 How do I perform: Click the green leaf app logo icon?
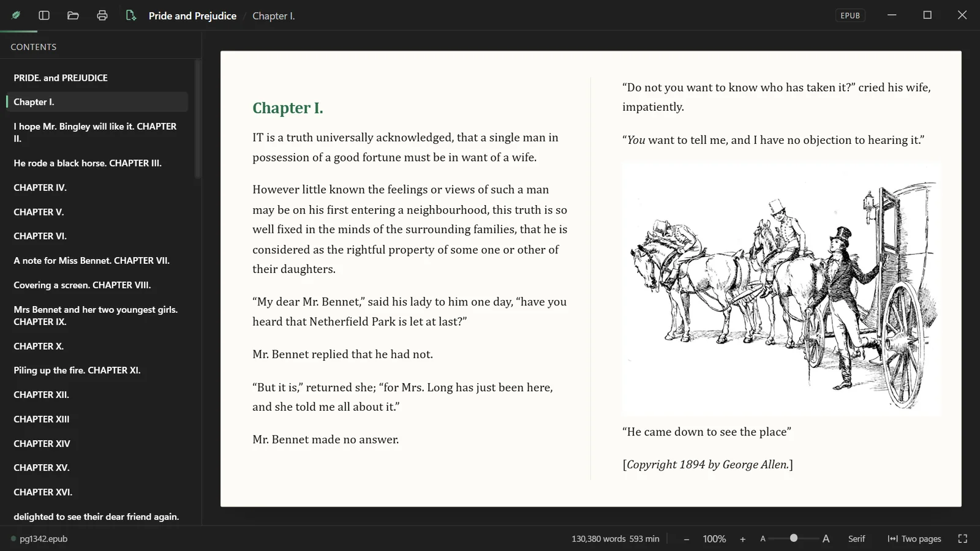coord(16,15)
